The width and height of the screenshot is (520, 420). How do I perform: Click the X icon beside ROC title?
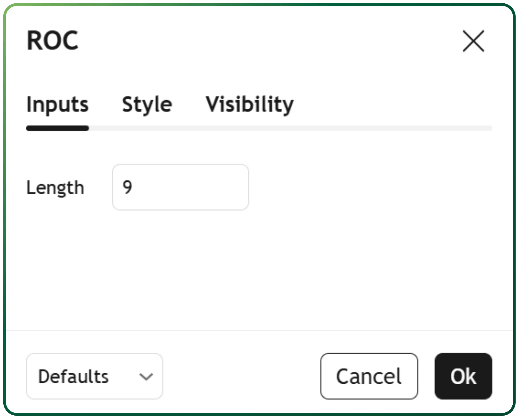click(473, 41)
